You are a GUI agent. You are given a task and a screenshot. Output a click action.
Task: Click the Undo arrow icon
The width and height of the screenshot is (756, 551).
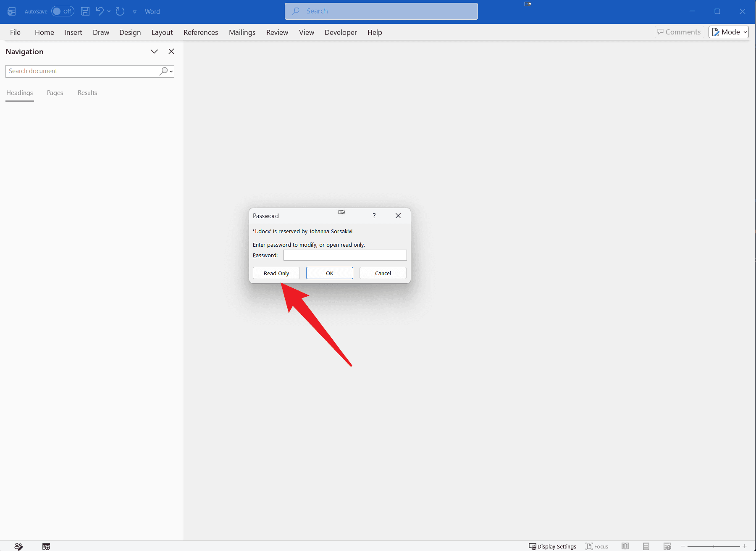[100, 11]
